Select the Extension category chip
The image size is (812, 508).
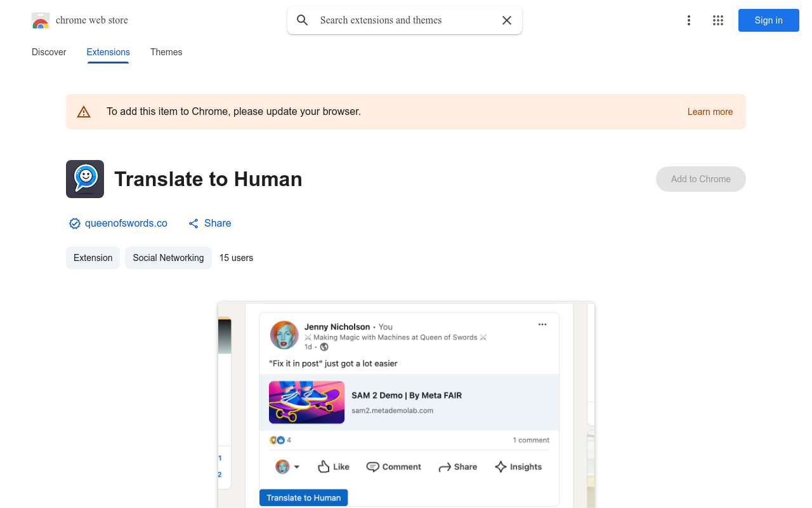point(93,258)
